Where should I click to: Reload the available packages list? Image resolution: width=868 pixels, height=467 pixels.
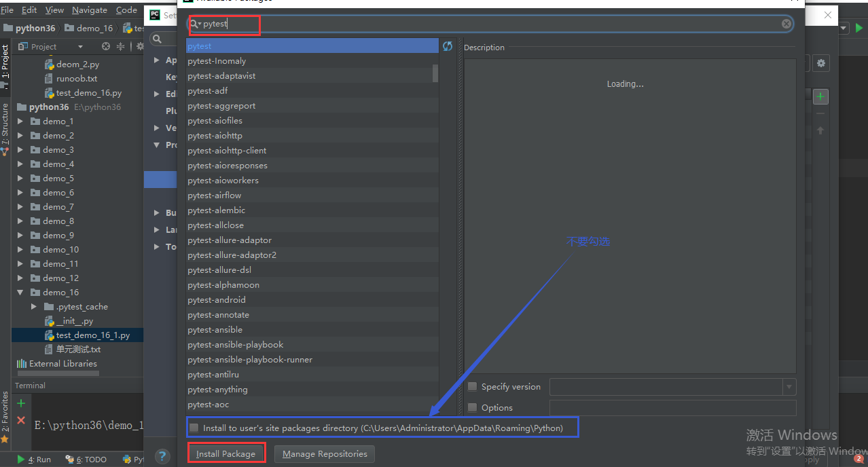[448, 46]
